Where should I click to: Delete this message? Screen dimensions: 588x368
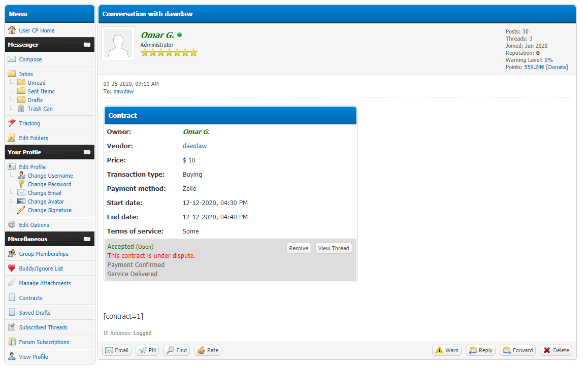(556, 350)
